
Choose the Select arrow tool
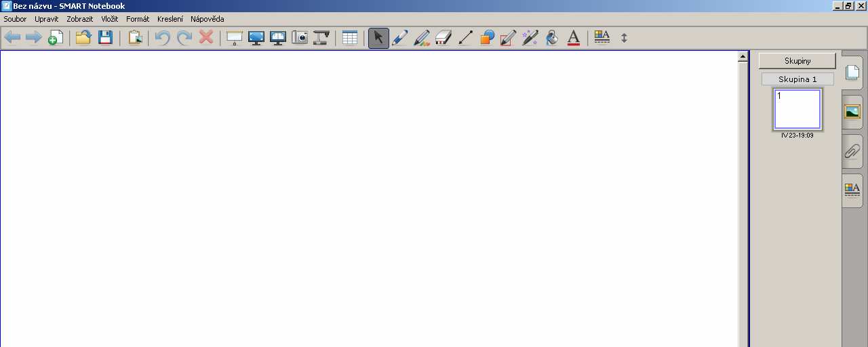[x=378, y=38]
